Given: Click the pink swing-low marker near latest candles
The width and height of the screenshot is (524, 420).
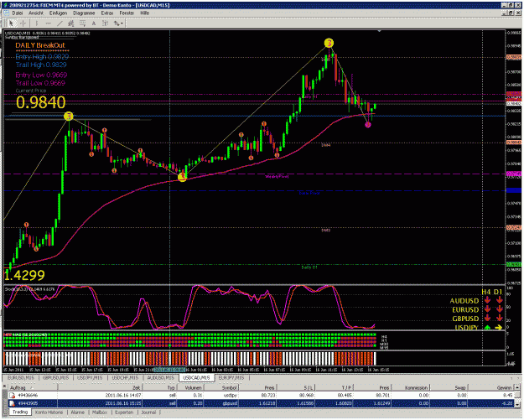Looking at the screenshot, I should pyautogui.click(x=368, y=125).
